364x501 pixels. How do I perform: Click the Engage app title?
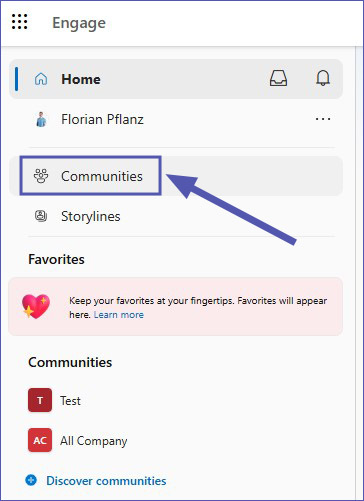79,23
